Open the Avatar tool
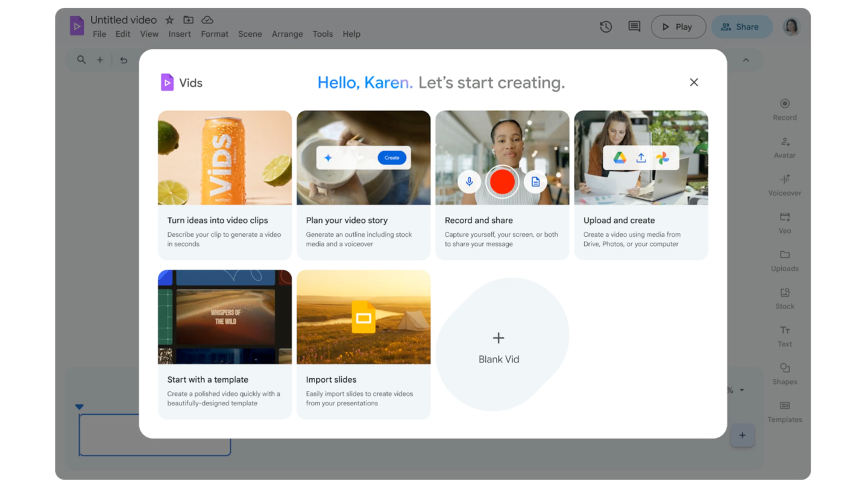 [784, 147]
